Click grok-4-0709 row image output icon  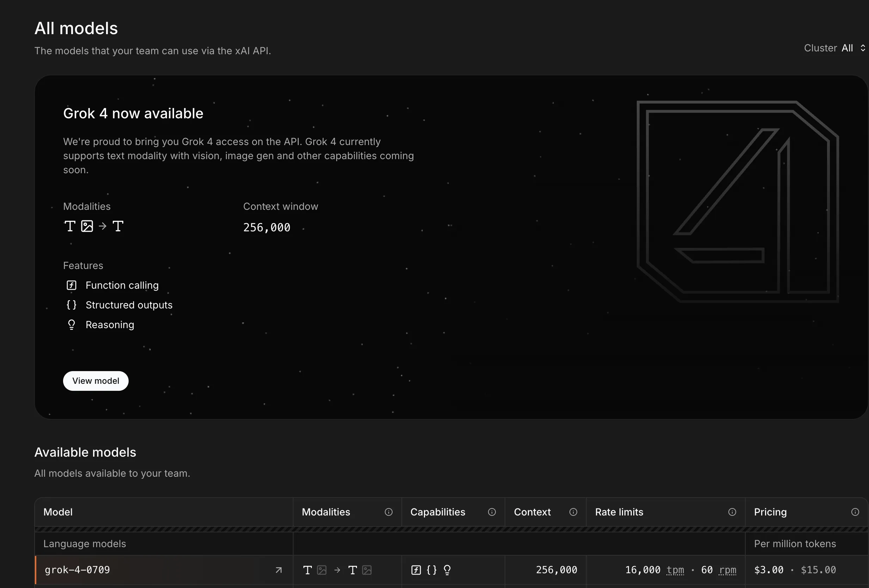pyautogui.click(x=367, y=570)
